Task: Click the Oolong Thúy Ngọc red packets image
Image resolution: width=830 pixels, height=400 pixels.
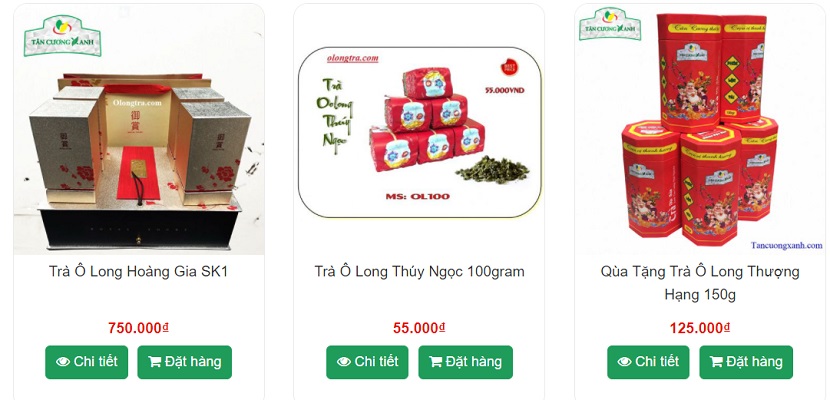Action: (x=419, y=132)
